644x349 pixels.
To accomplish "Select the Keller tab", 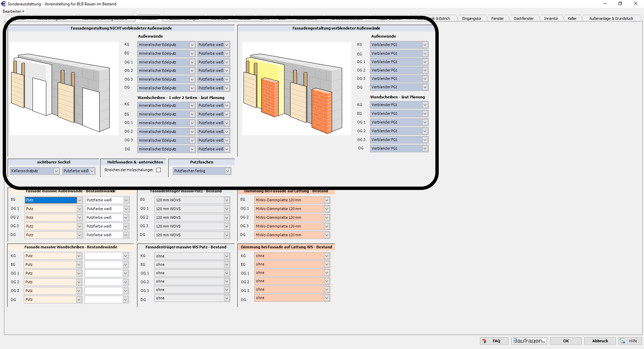I will (572, 18).
